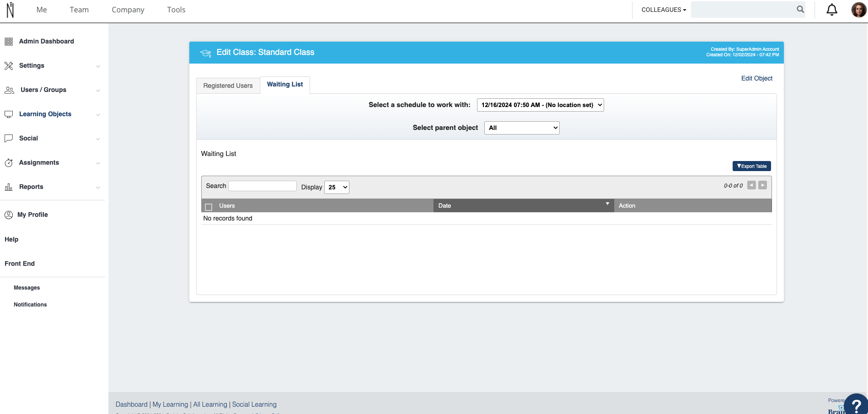
Task: Click the Date column sort arrow
Action: tap(607, 204)
